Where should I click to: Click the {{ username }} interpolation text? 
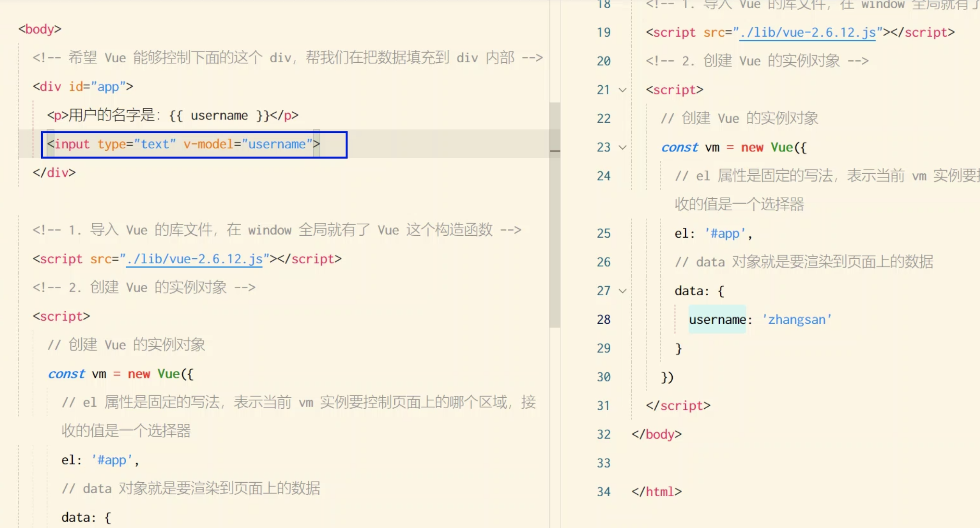pos(219,116)
